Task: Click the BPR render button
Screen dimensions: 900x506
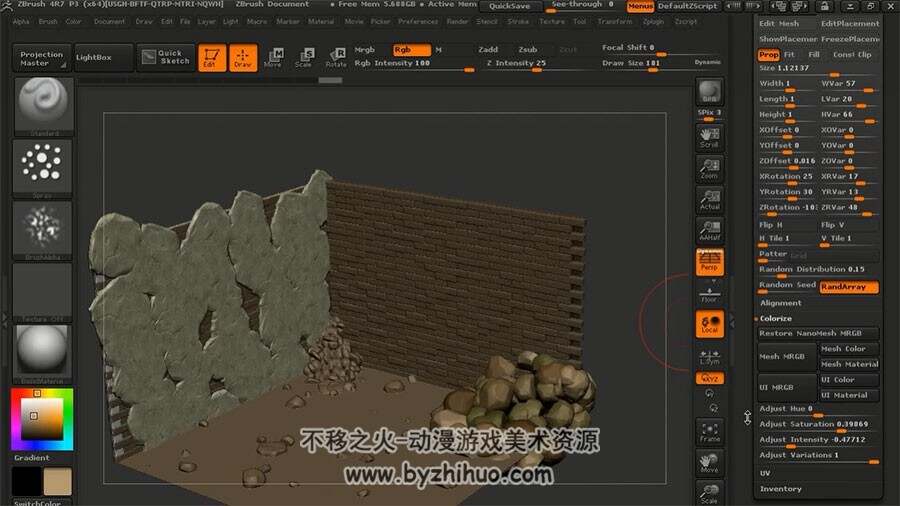Action: [709, 92]
